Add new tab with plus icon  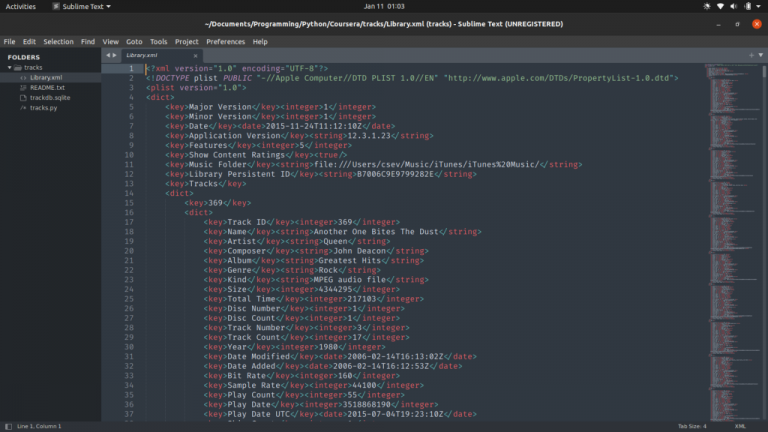pyautogui.click(x=751, y=55)
